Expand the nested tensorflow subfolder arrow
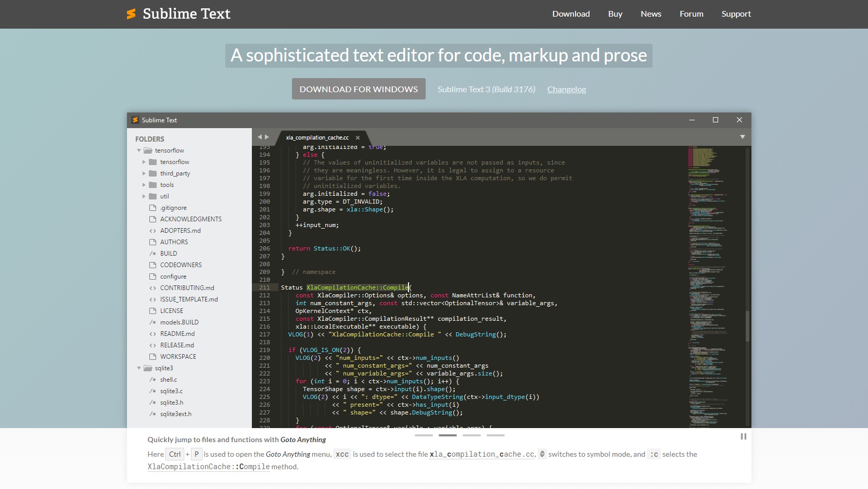The image size is (868, 489). (x=144, y=162)
